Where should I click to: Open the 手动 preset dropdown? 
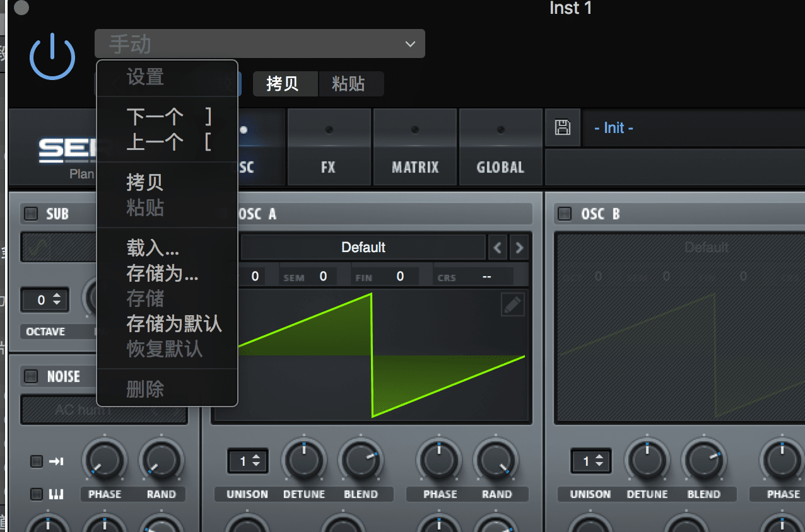coord(259,43)
